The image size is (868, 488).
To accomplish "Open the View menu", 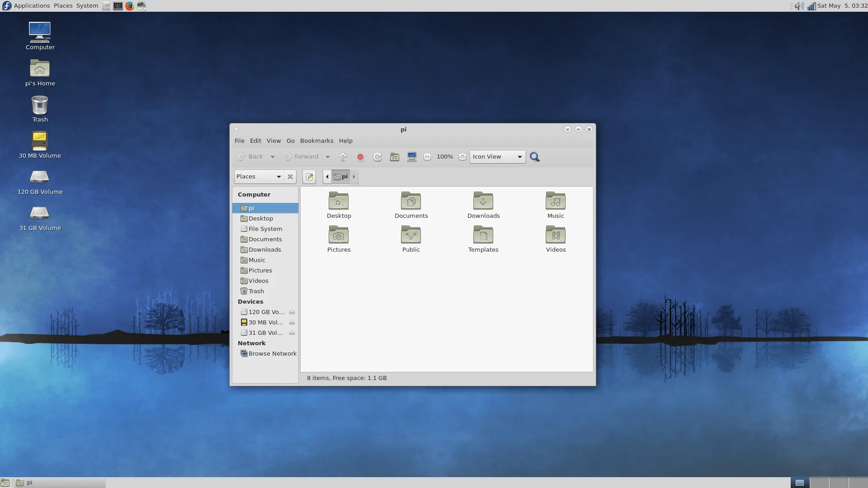I will [274, 141].
